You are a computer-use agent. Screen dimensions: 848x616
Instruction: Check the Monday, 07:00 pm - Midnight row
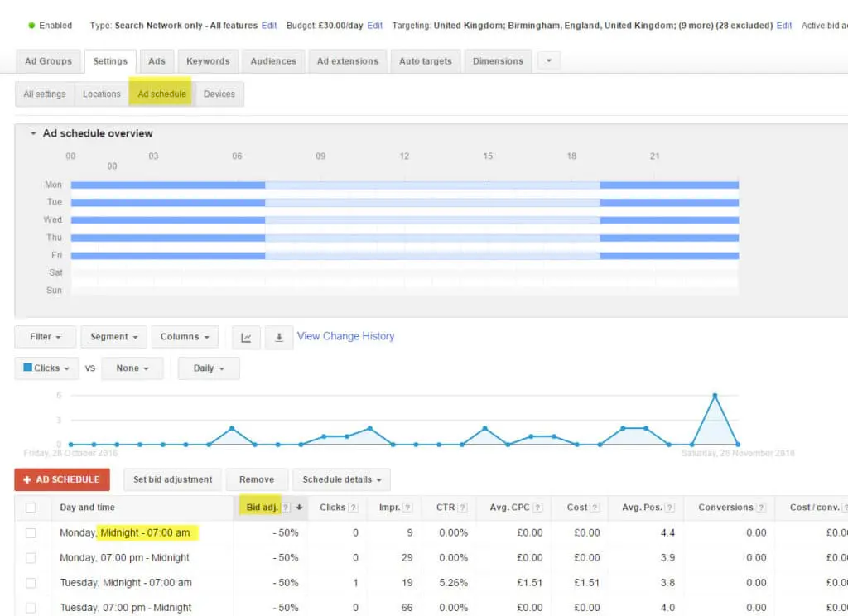[31, 557]
